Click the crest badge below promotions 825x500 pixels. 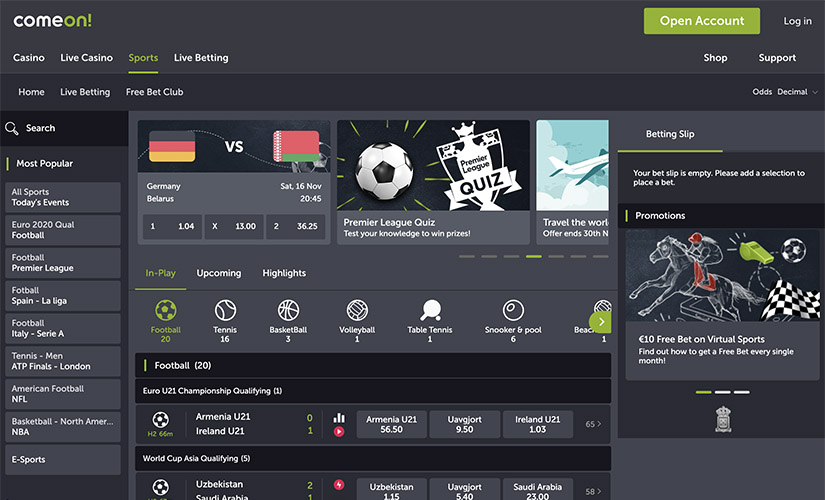pyautogui.click(x=723, y=419)
